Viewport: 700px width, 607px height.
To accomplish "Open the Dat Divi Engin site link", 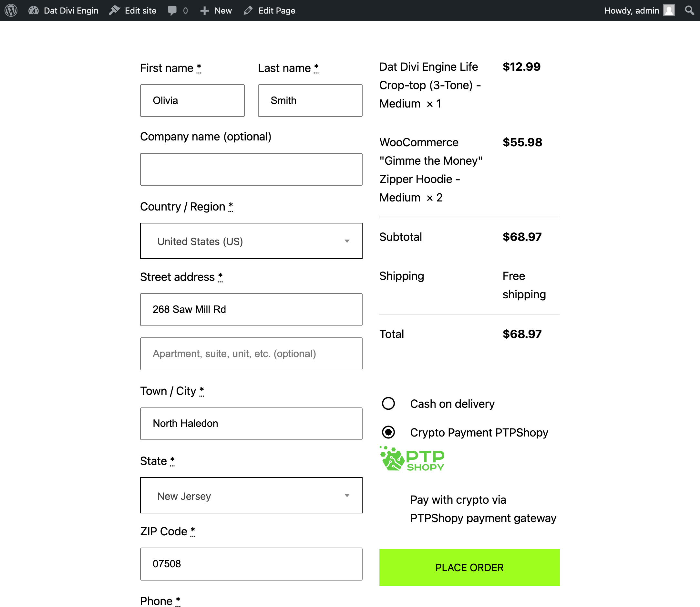I will (71, 11).
